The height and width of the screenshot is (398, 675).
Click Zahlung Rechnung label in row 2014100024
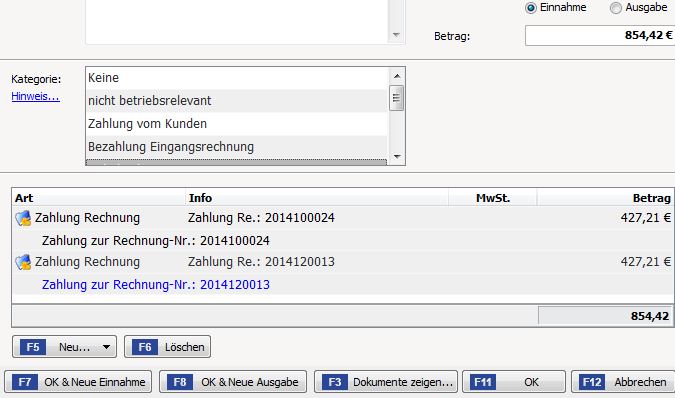tap(87, 218)
